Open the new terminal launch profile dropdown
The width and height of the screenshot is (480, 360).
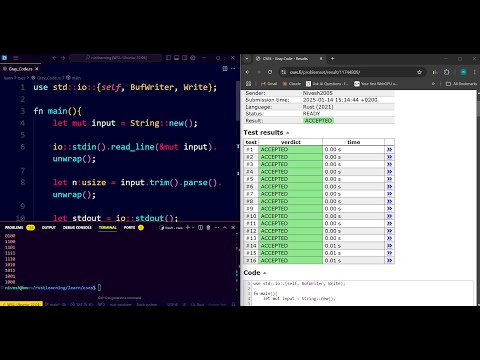[x=193, y=228]
